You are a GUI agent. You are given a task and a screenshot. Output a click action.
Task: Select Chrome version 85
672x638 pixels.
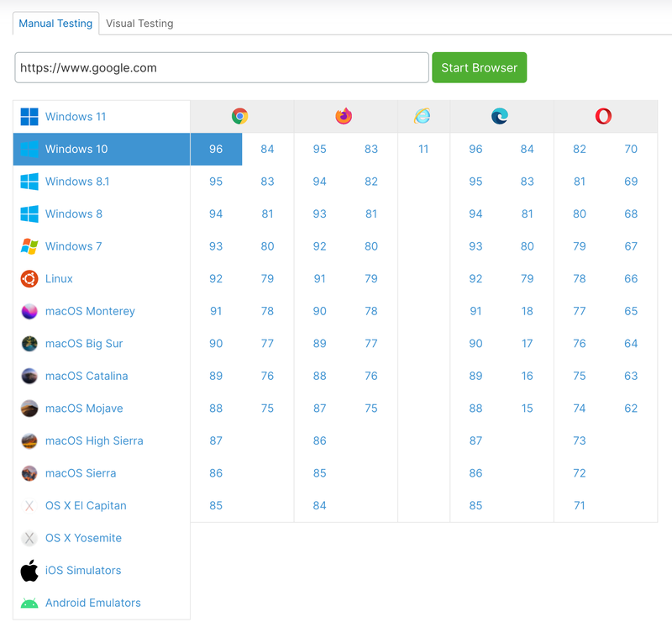click(216, 505)
